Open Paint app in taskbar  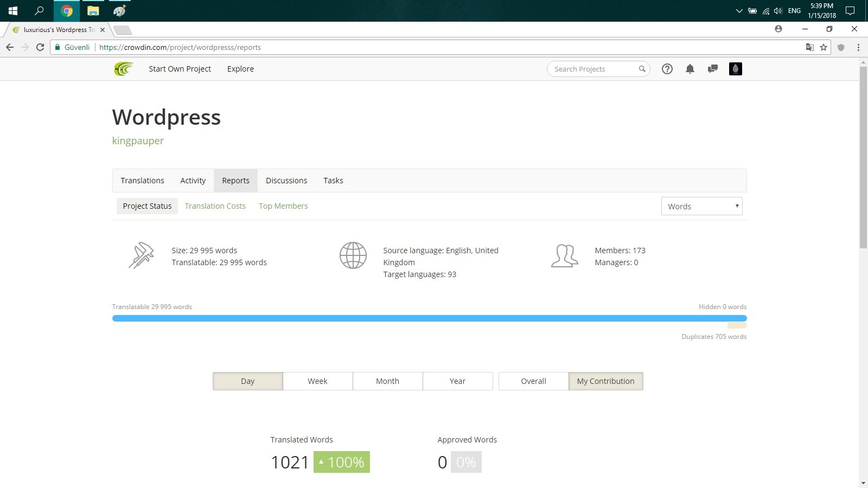[x=119, y=11]
